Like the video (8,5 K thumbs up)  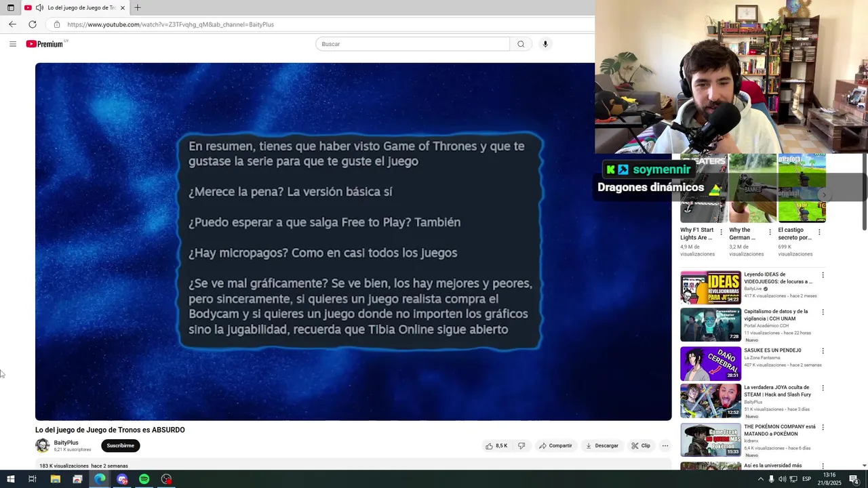[x=496, y=446]
